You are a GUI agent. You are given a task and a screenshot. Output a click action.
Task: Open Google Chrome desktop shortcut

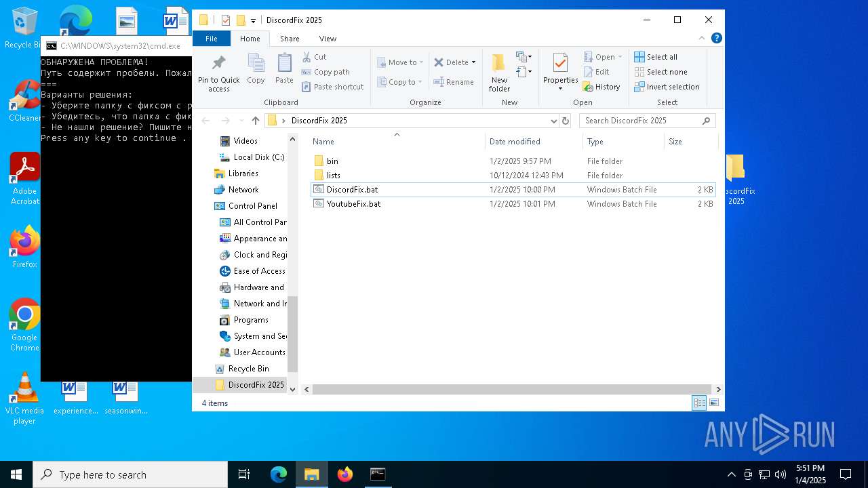[24, 324]
